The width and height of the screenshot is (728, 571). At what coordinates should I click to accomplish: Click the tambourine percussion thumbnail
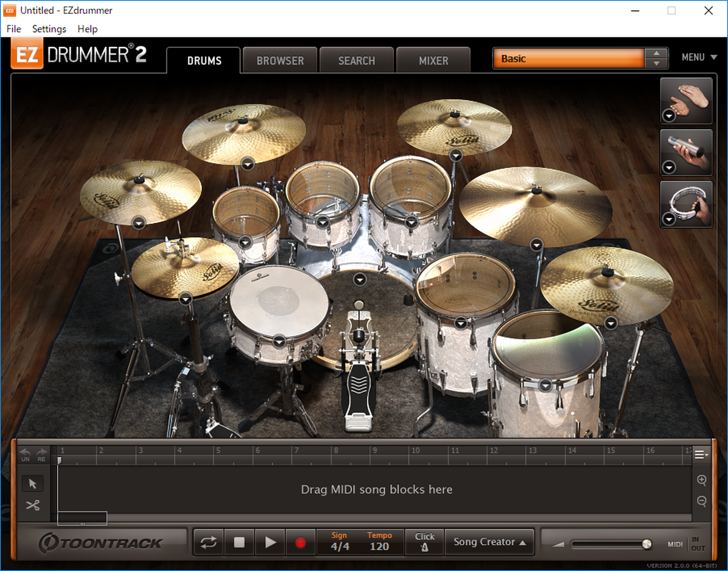686,204
